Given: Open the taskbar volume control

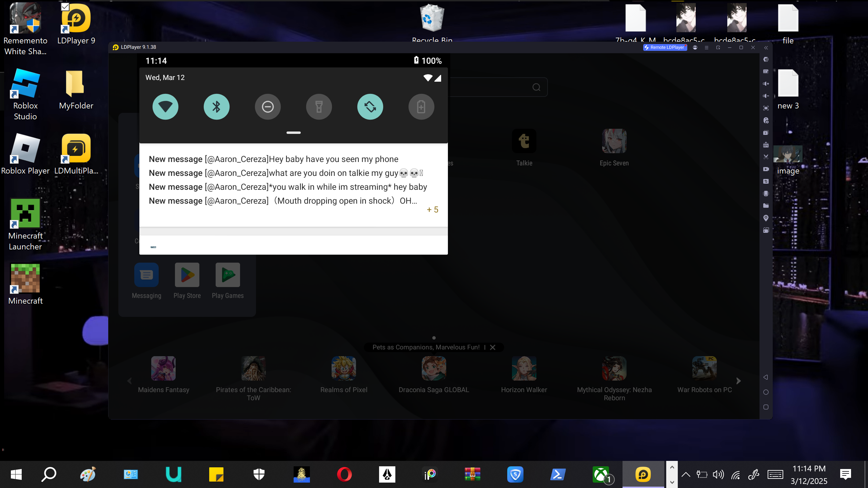Looking at the screenshot, I should click(x=718, y=474).
